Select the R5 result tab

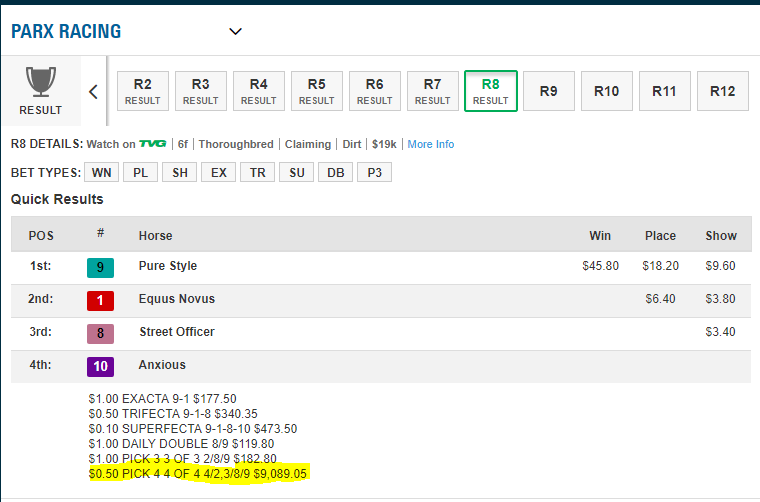(x=317, y=91)
